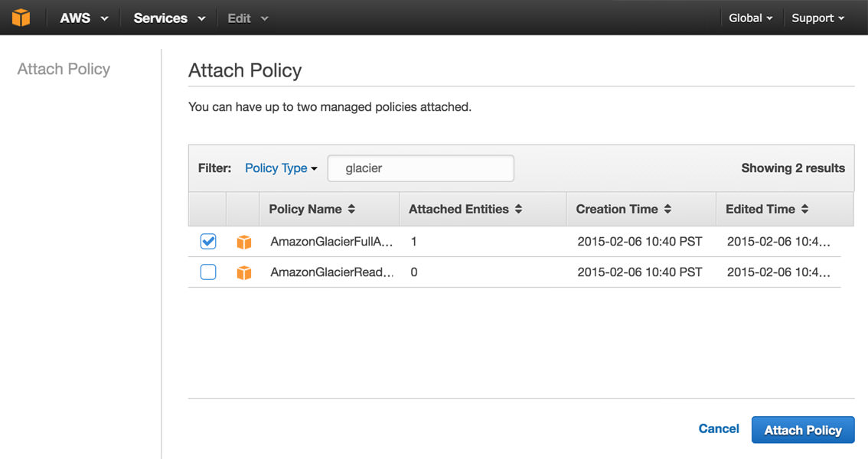Sort by Edited Time arrows
Image resolution: width=868 pixels, height=459 pixels.
coord(805,209)
